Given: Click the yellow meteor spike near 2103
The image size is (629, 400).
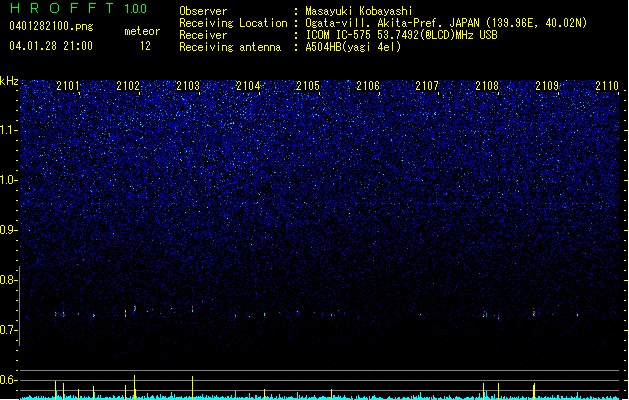Looking at the screenshot, I should [x=193, y=388].
